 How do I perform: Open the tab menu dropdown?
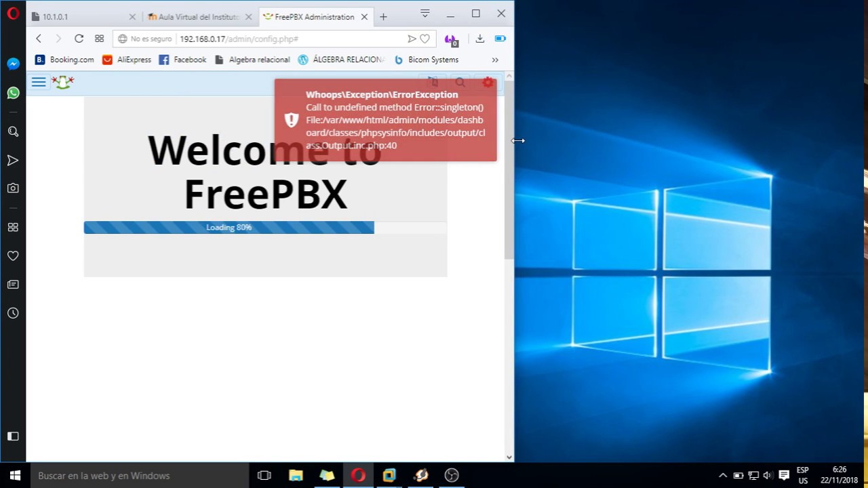[x=425, y=14]
